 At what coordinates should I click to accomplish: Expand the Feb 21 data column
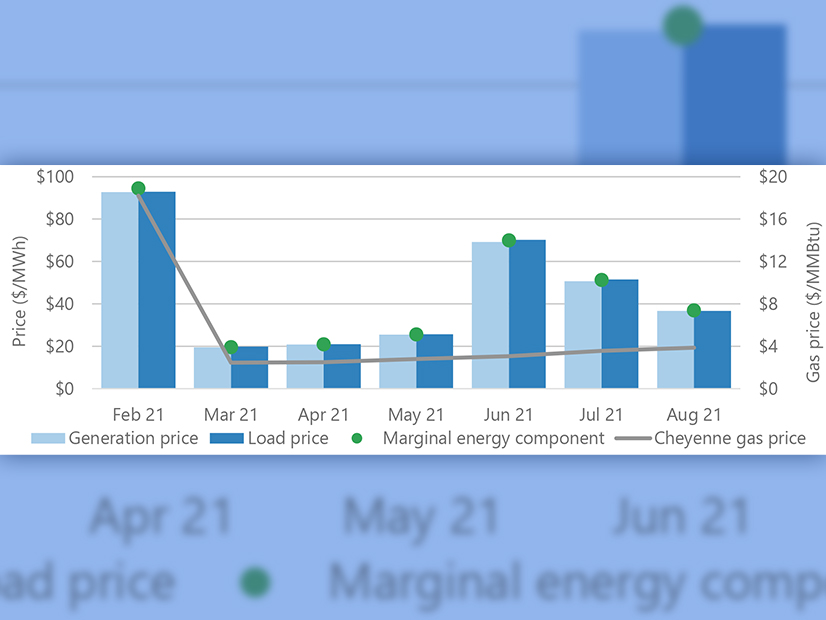pos(137,290)
